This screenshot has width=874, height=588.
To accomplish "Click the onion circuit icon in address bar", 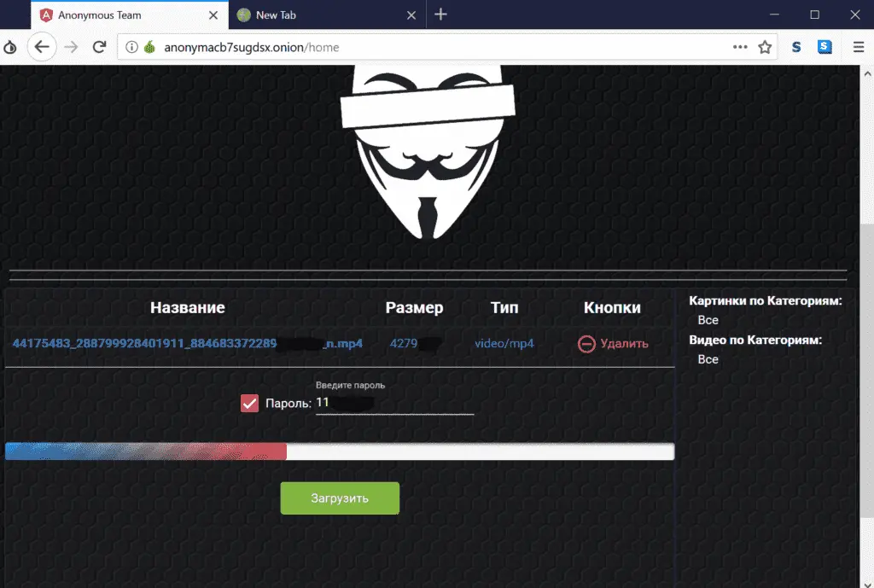I will coord(149,47).
